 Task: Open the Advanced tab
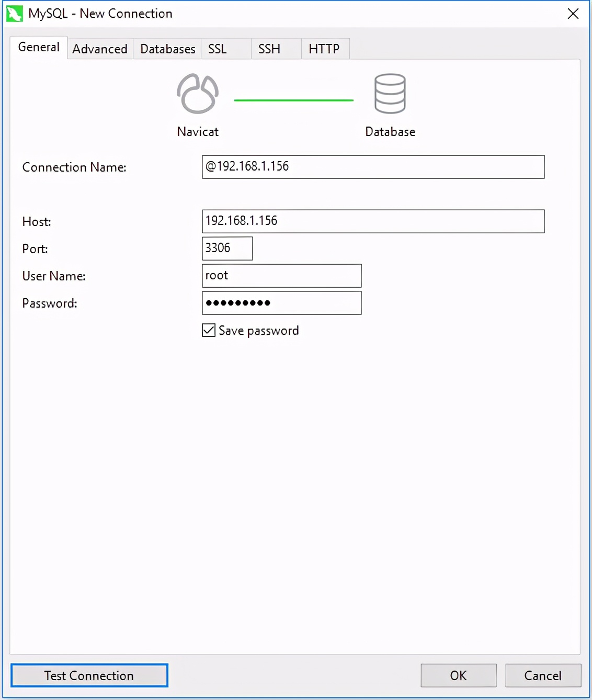click(100, 49)
